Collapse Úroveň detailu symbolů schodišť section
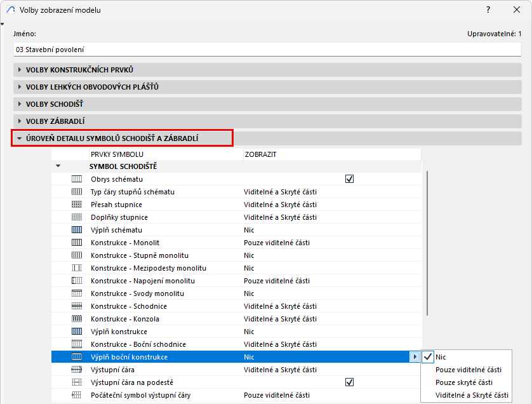 point(19,138)
